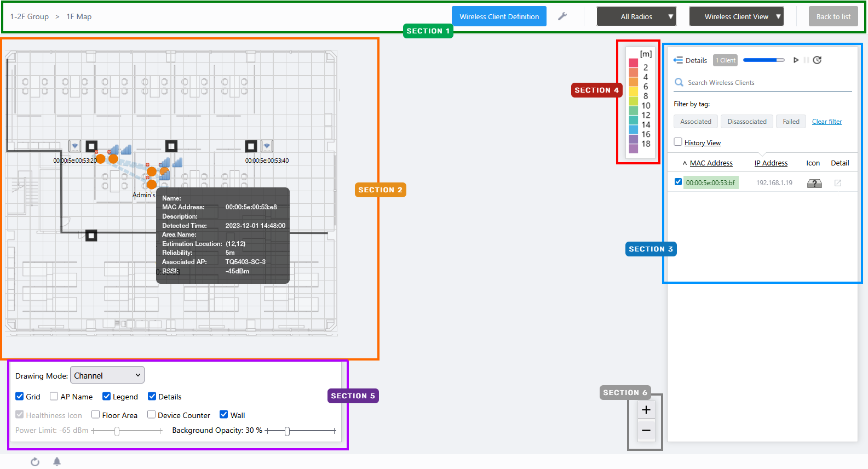Disable the Grid checkbox

20,397
